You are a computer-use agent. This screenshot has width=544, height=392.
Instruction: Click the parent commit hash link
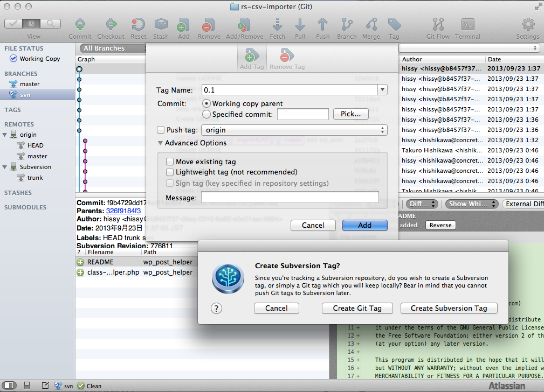click(x=123, y=211)
